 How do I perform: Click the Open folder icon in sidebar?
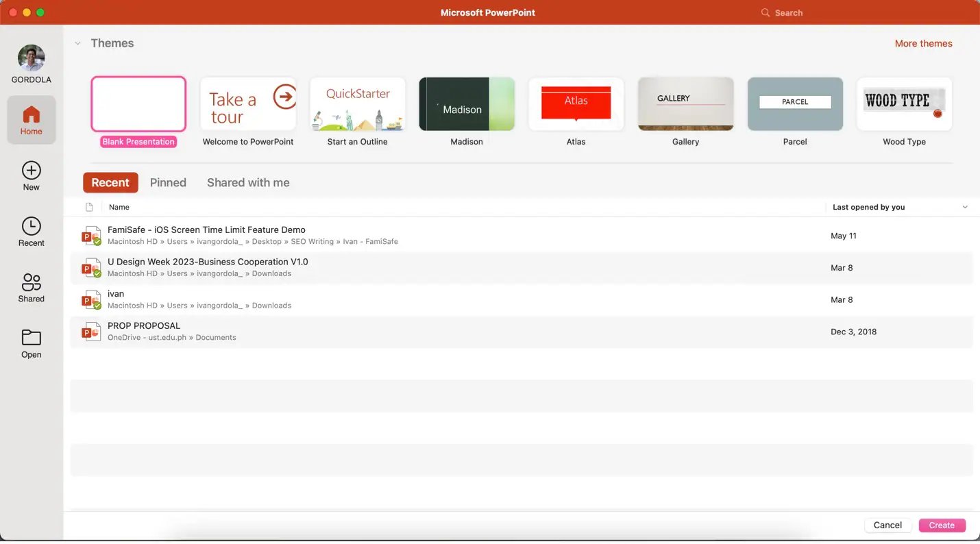point(32,338)
